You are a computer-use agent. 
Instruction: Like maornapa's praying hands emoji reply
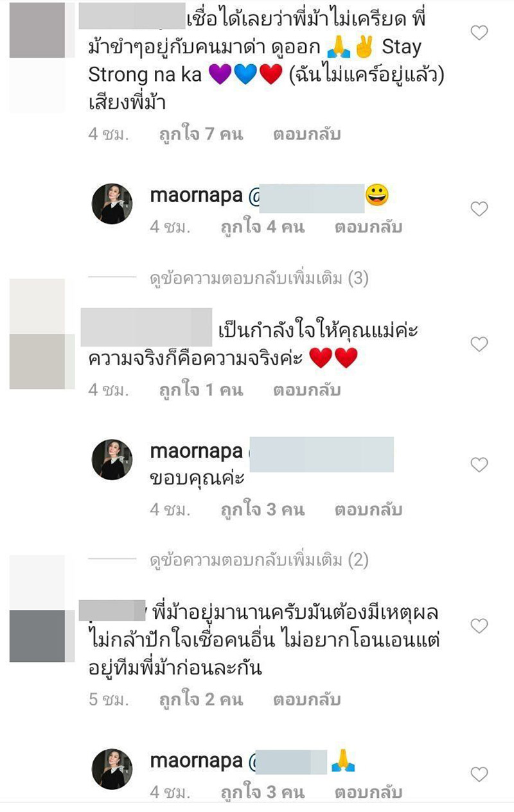479,774
